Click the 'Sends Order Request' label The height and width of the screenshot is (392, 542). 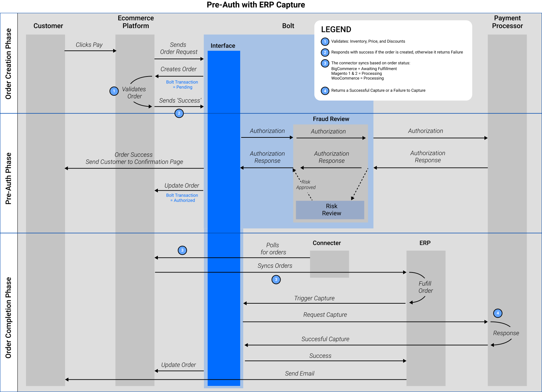(x=179, y=48)
